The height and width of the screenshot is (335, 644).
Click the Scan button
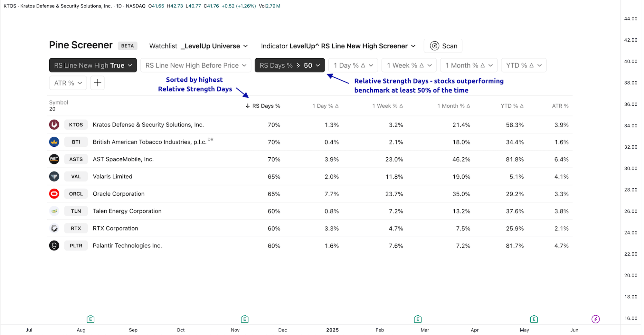tap(443, 46)
